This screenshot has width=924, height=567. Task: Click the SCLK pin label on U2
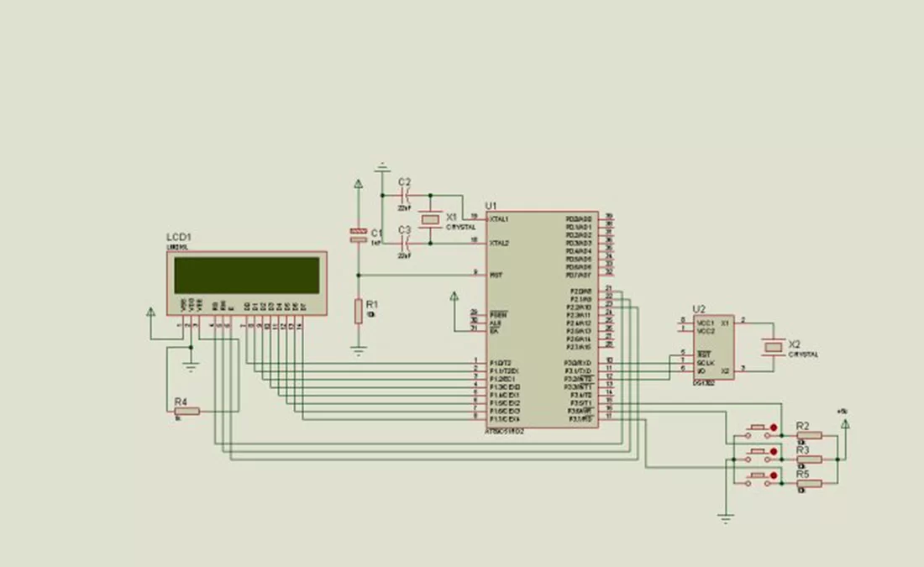point(706,363)
